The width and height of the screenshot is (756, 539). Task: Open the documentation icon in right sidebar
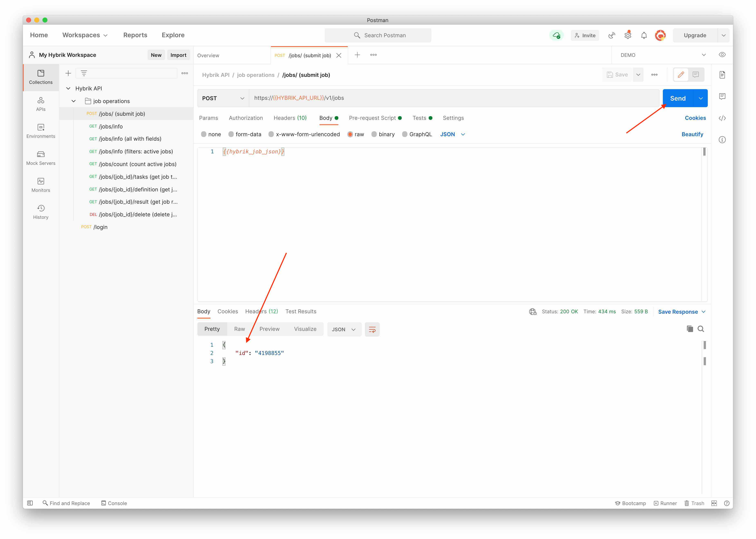click(x=722, y=75)
